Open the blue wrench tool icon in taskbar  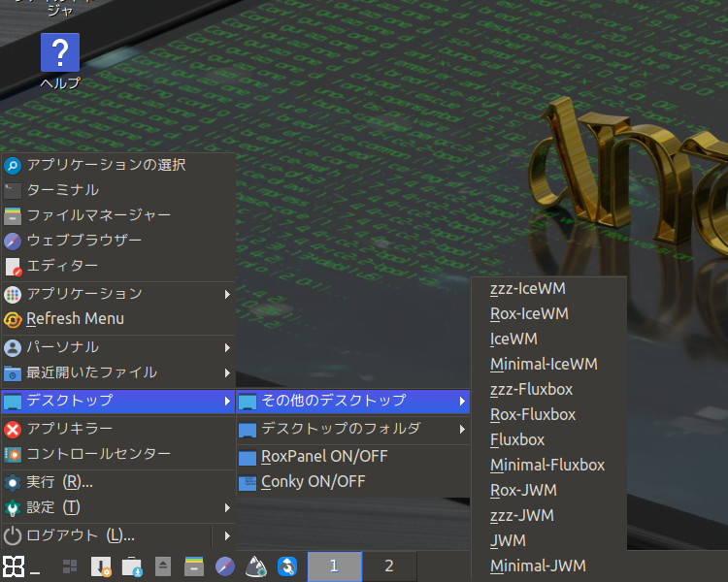[x=287, y=566]
